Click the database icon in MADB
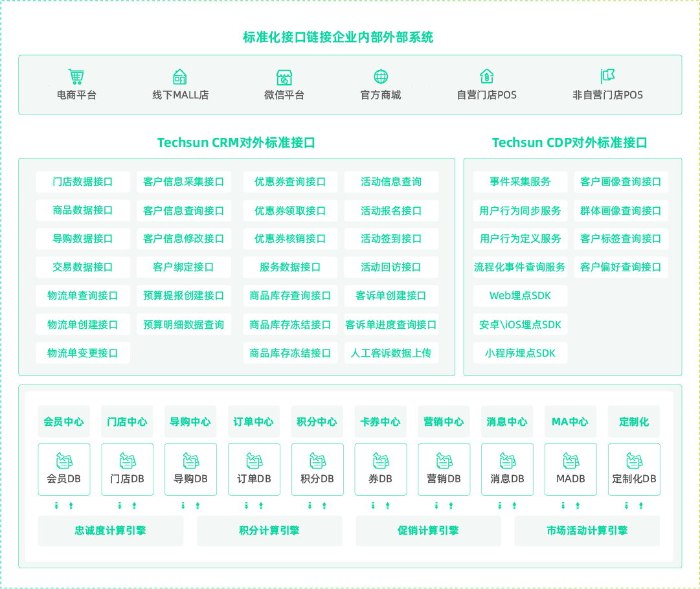 click(x=571, y=460)
